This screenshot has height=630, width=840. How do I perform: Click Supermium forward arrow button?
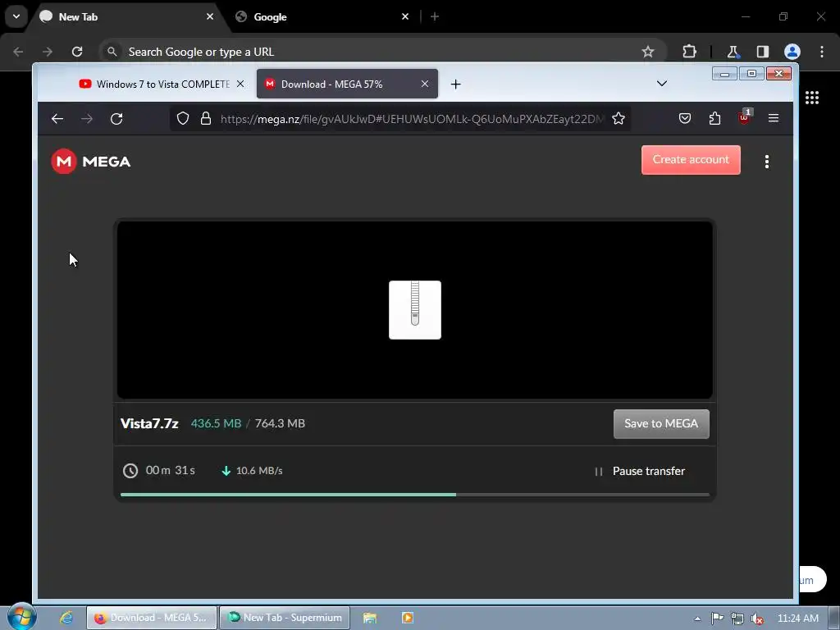[48, 52]
